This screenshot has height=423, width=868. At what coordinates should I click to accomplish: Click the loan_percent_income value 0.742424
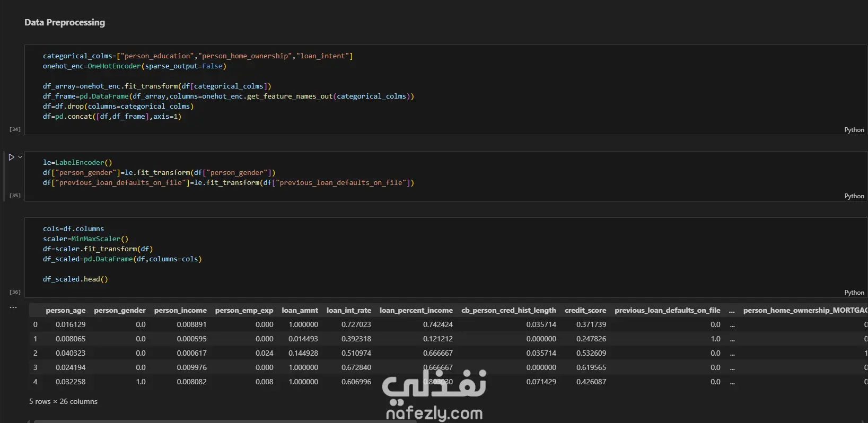tap(438, 324)
